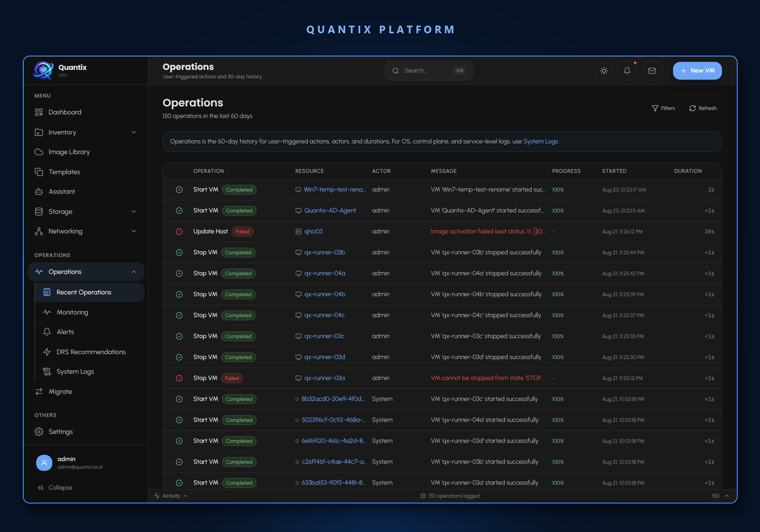Expand the Networking menu chevron
Screen dimensions: 760x532
tap(133, 231)
